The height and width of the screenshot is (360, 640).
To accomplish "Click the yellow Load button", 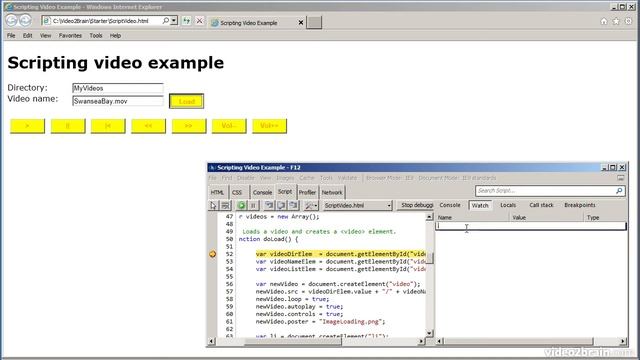I will [187, 101].
